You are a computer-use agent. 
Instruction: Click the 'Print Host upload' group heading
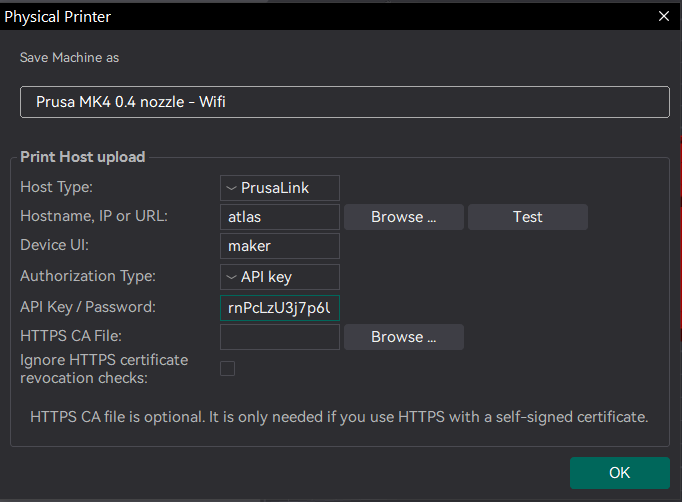(83, 157)
